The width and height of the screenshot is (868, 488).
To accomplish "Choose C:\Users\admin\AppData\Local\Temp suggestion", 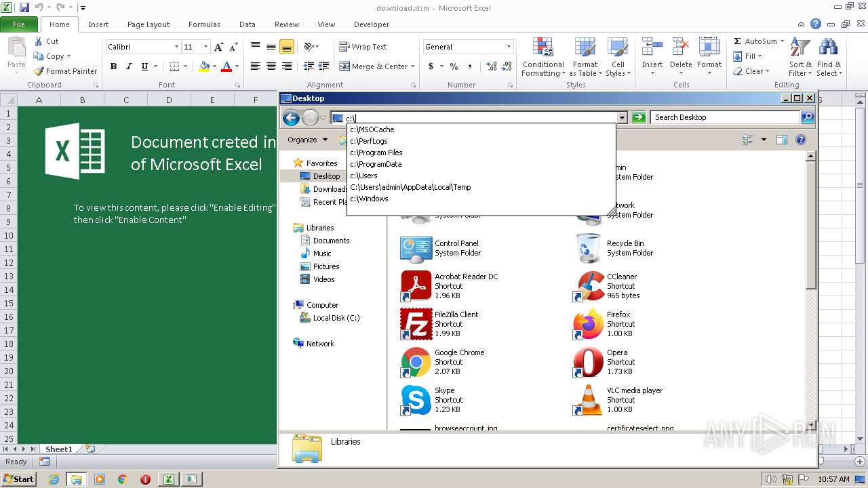I will point(481,187).
